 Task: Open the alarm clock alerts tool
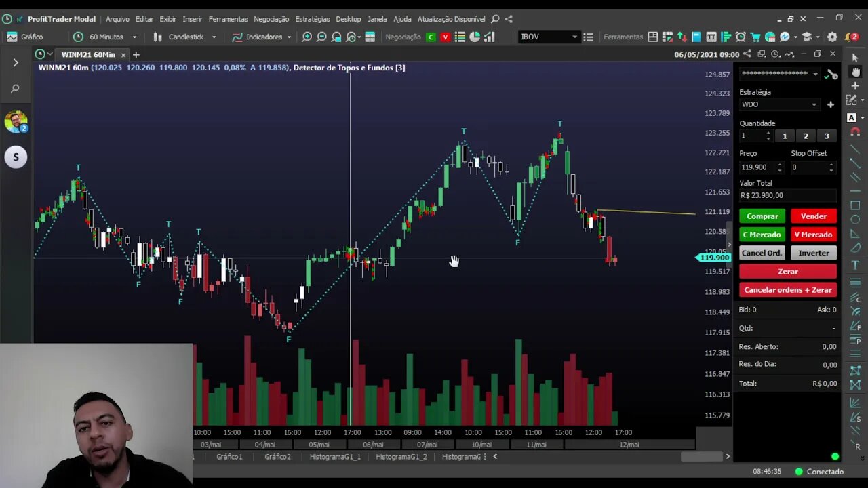coord(741,37)
